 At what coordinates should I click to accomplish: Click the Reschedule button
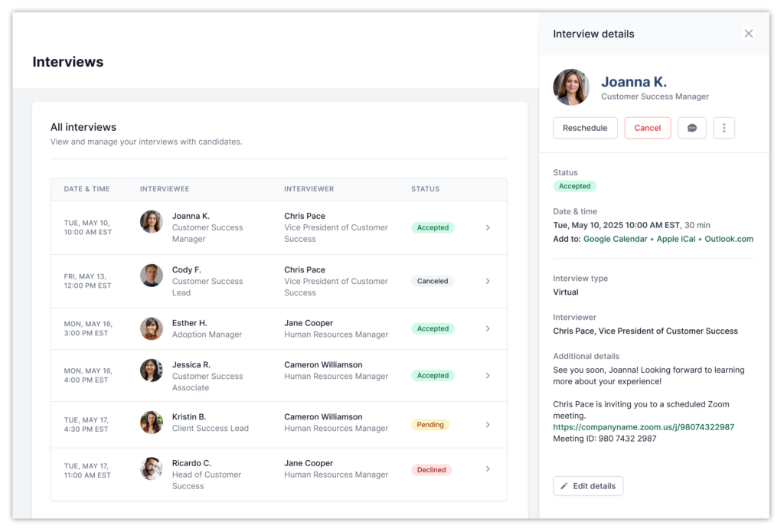[585, 128]
